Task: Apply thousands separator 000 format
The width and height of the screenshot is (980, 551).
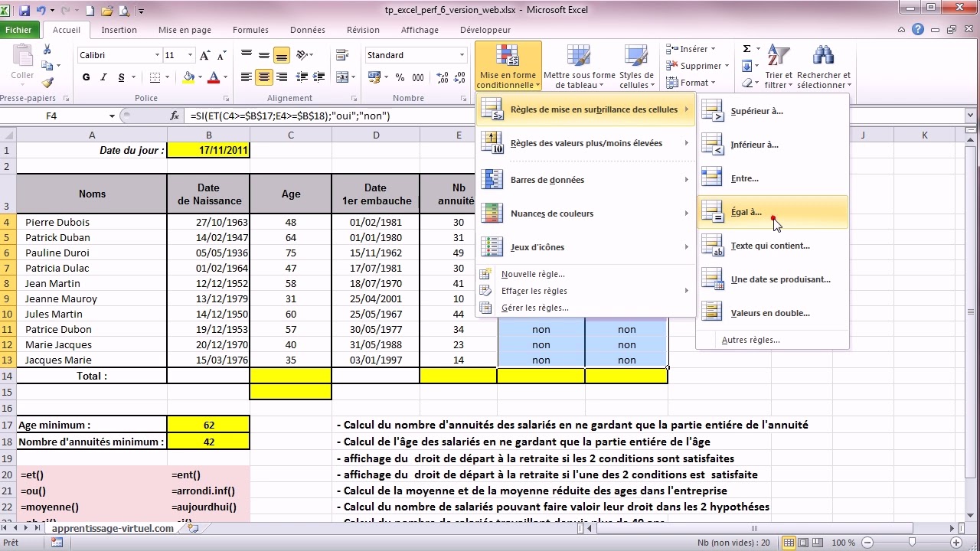Action: click(418, 77)
